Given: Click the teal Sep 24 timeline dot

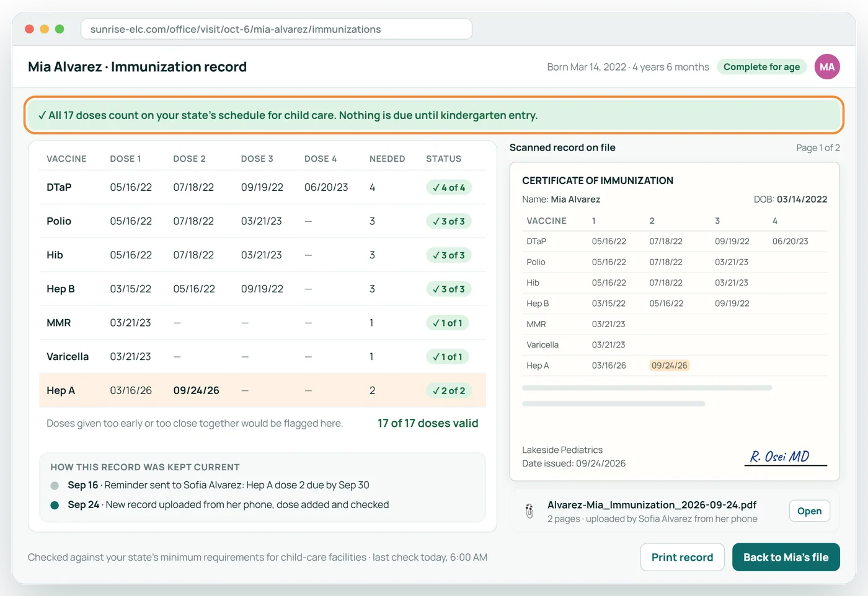Looking at the screenshot, I should click(55, 506).
